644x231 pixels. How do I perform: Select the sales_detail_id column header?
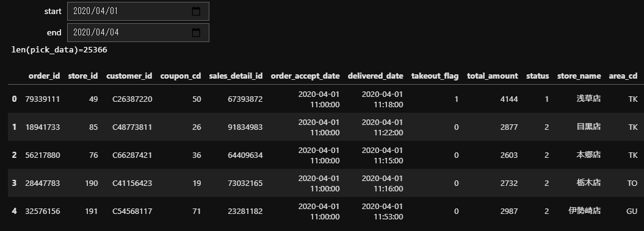pyautogui.click(x=236, y=76)
